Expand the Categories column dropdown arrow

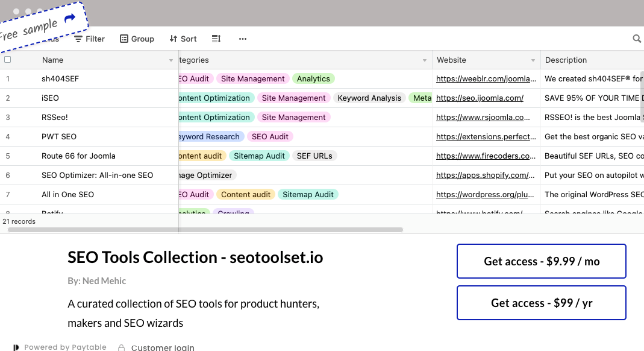pyautogui.click(x=425, y=60)
